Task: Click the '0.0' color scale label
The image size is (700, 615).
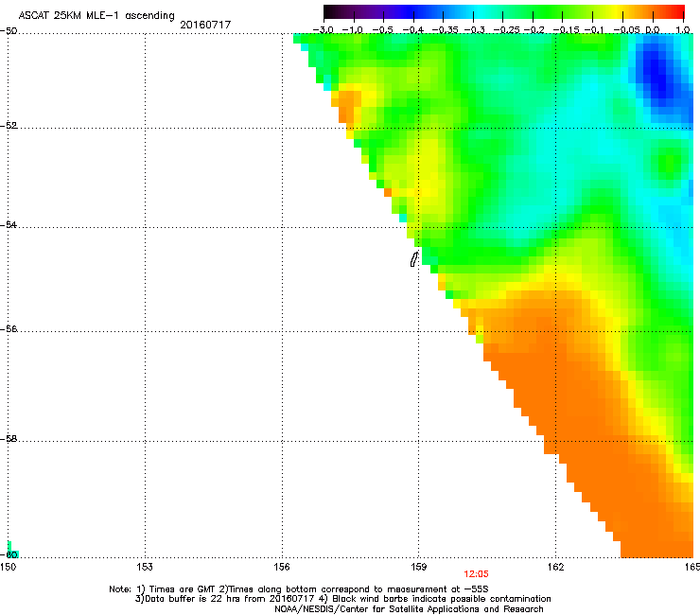Action: pyautogui.click(x=653, y=30)
